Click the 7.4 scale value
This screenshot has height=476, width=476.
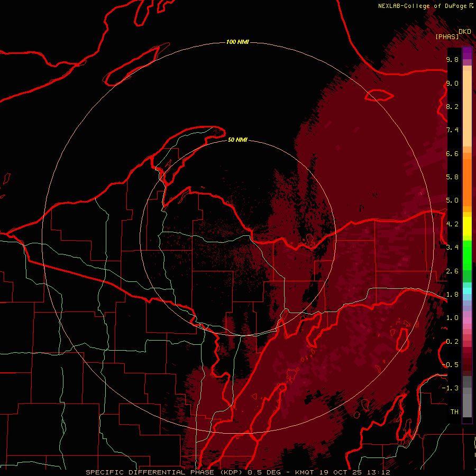[452, 130]
